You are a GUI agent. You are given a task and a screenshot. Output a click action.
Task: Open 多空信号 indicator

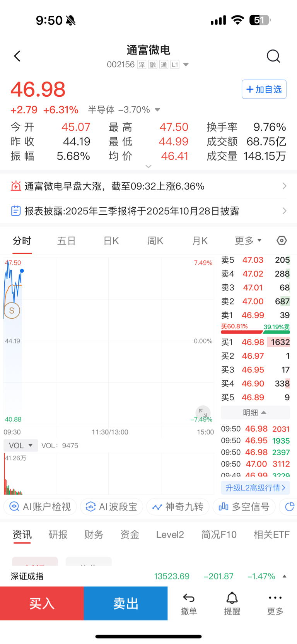[244, 507]
